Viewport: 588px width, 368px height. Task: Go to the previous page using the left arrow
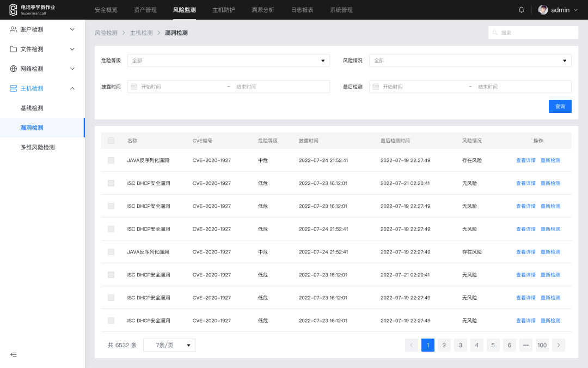pos(412,345)
